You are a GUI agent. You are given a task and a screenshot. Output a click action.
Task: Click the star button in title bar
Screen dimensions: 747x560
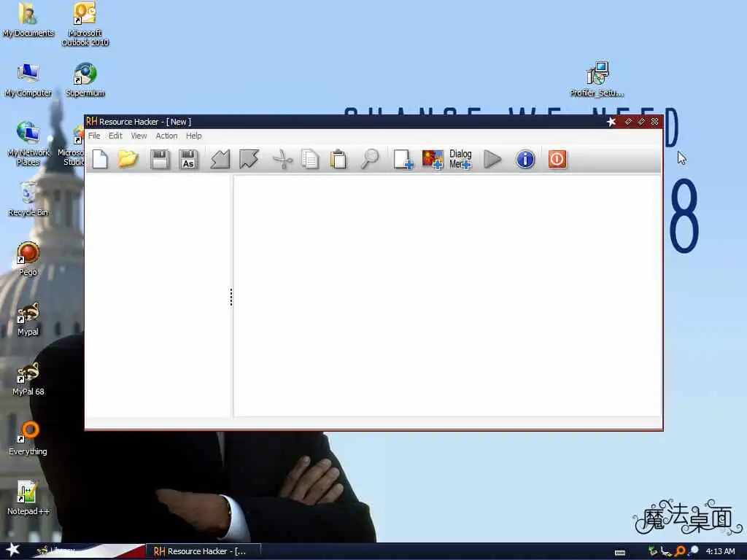[611, 122]
